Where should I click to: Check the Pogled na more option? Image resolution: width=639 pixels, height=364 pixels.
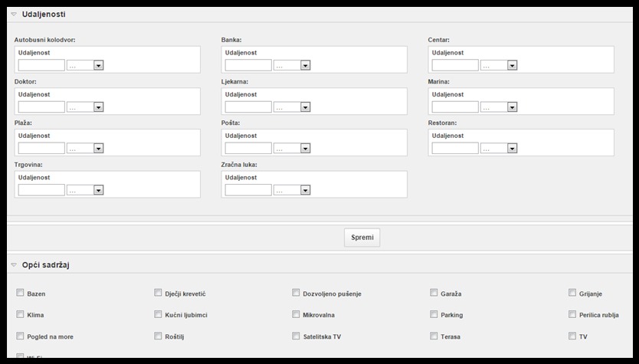click(x=20, y=336)
